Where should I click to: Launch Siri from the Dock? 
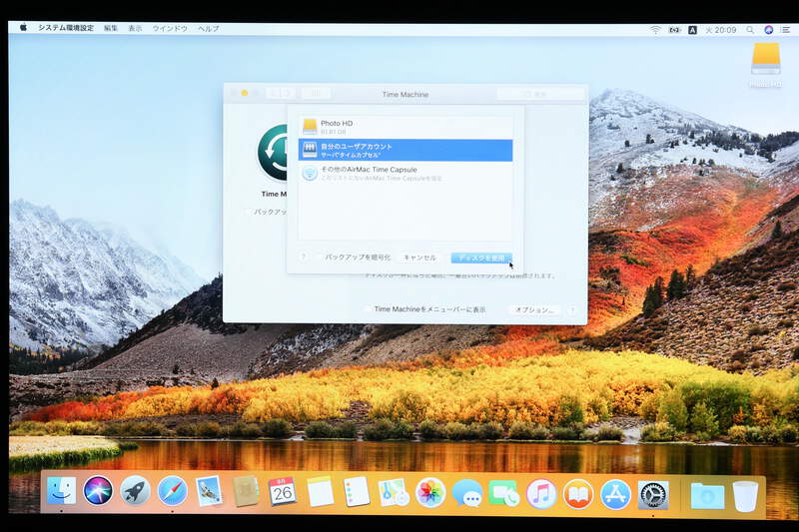pyautogui.click(x=98, y=491)
